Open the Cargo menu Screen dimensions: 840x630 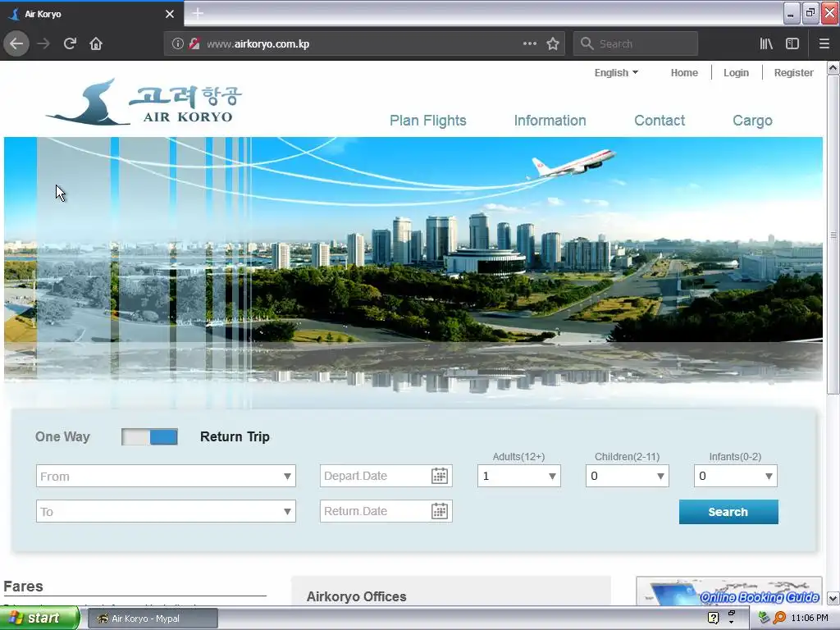coord(752,121)
